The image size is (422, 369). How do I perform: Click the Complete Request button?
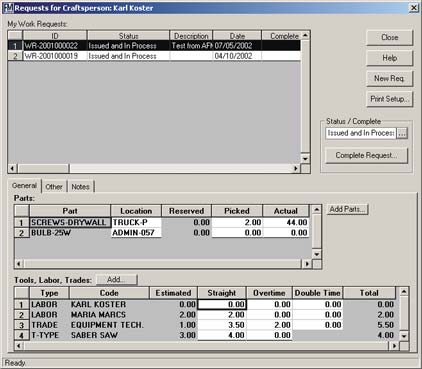tap(366, 155)
